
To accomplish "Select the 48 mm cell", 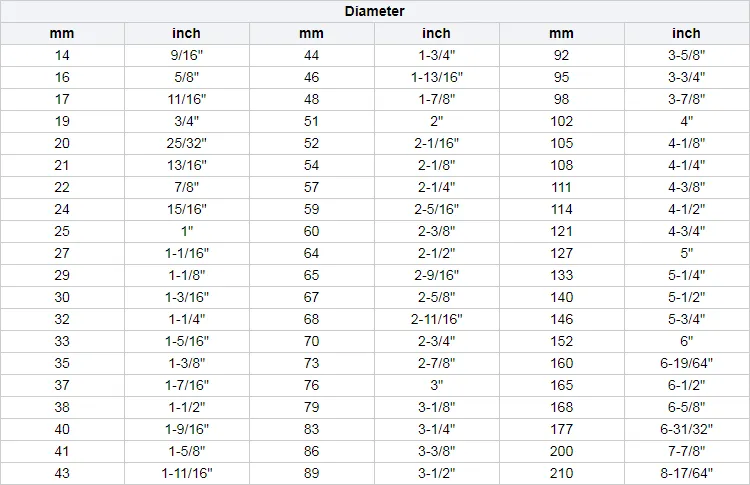I will tap(312, 99).
